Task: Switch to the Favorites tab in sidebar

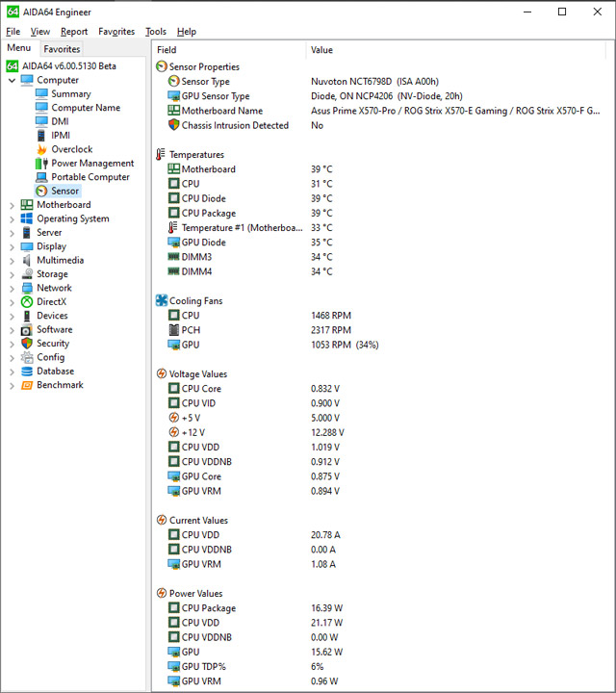Action: click(x=62, y=49)
